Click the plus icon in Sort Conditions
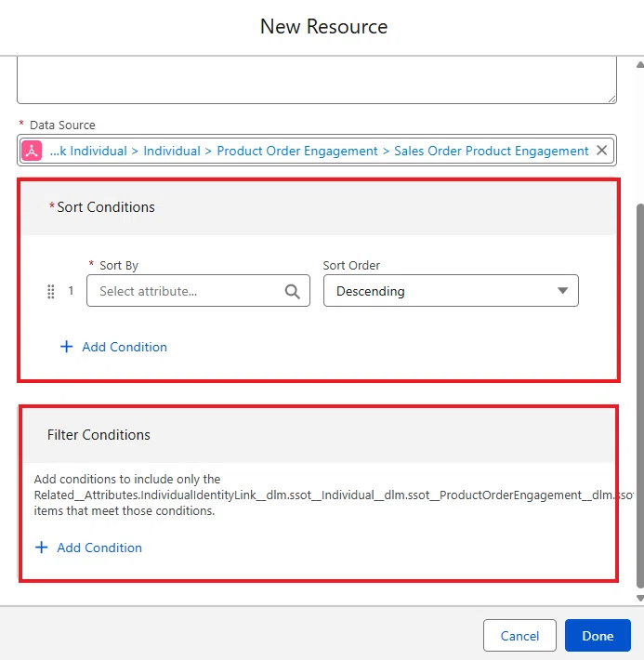 click(x=67, y=347)
